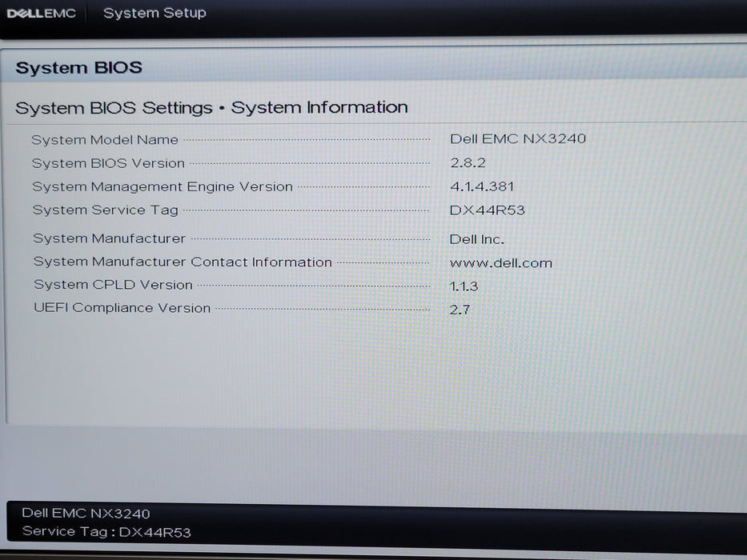Click the UEFI compliance value 2.7
The image size is (747, 560).
coord(460,310)
